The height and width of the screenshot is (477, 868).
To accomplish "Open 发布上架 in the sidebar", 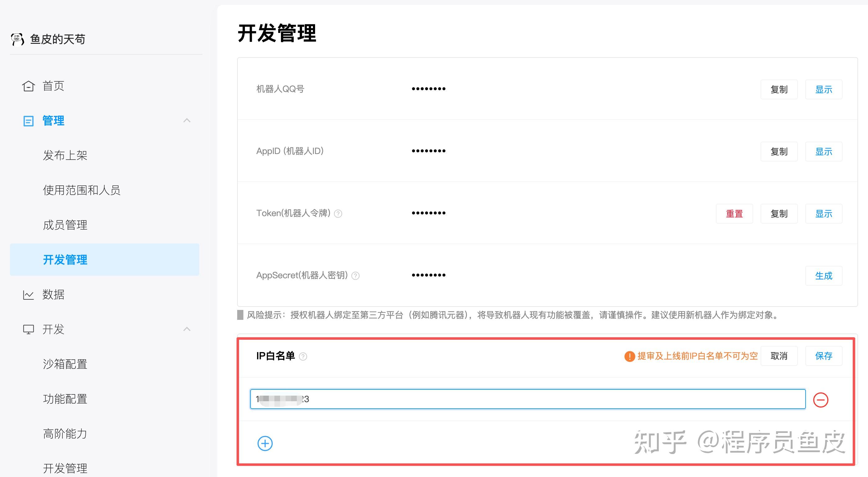I will tap(65, 155).
